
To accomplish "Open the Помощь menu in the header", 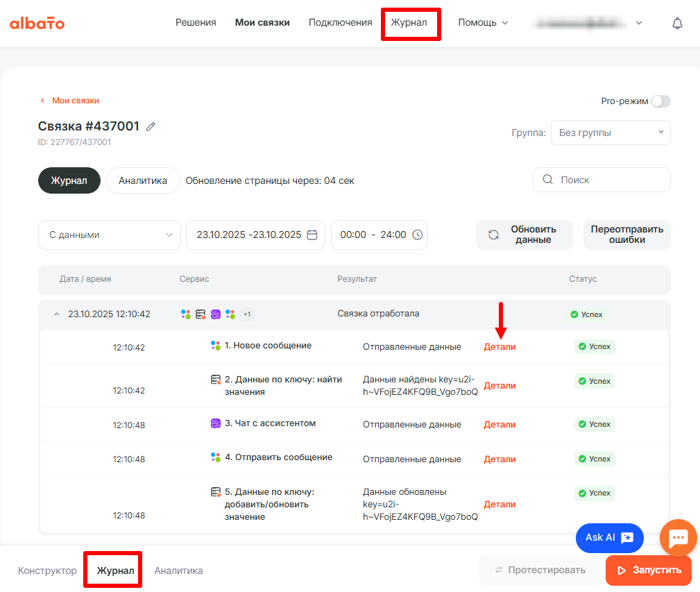I will coord(483,22).
